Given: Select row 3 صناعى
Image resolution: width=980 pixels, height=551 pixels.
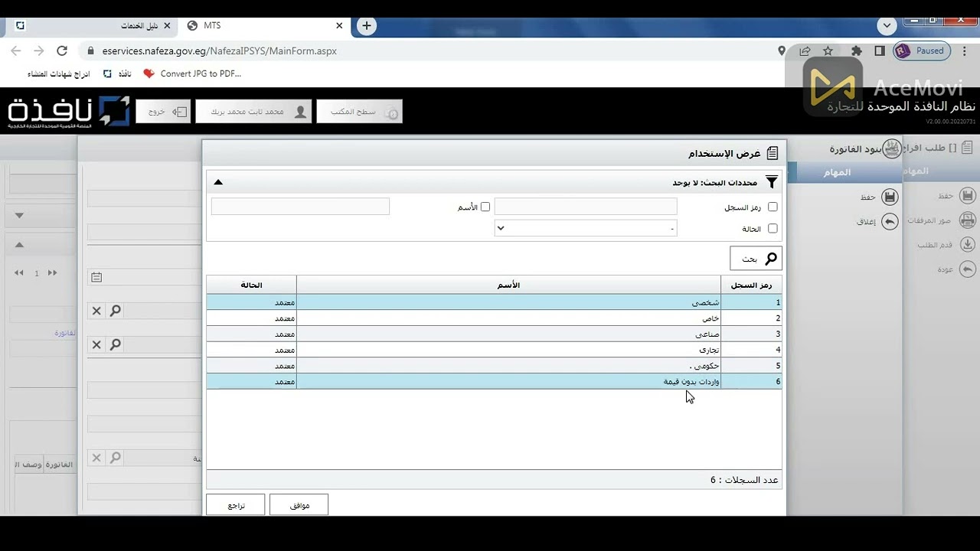Looking at the screenshot, I should tap(494, 334).
